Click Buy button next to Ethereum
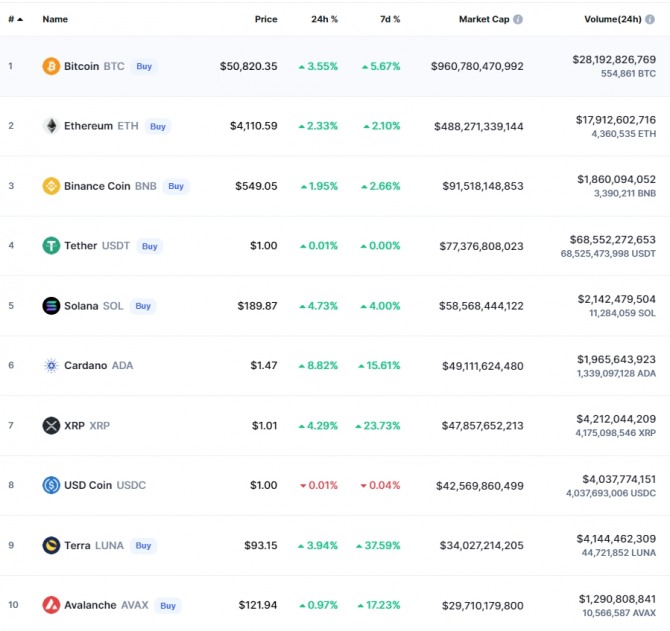This screenshot has width=670, height=631. [x=158, y=126]
